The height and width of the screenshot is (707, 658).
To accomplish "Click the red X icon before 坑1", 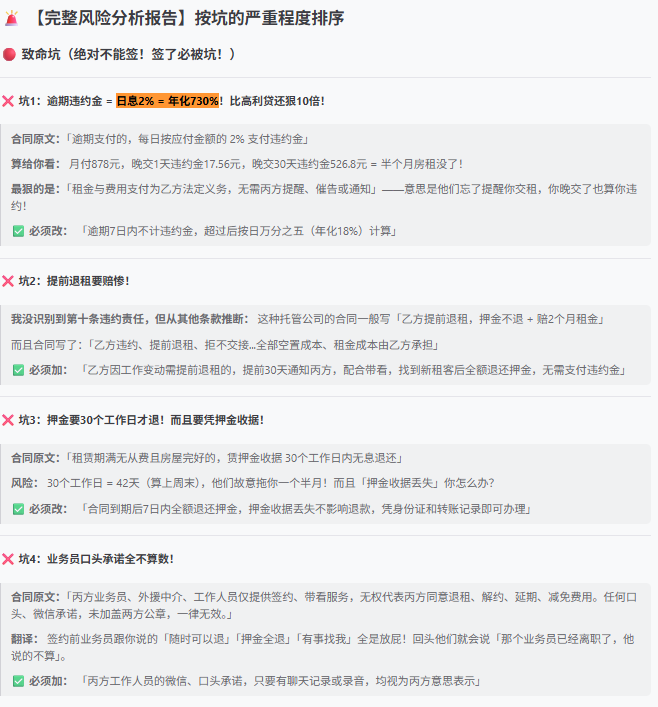I will [x=8, y=101].
